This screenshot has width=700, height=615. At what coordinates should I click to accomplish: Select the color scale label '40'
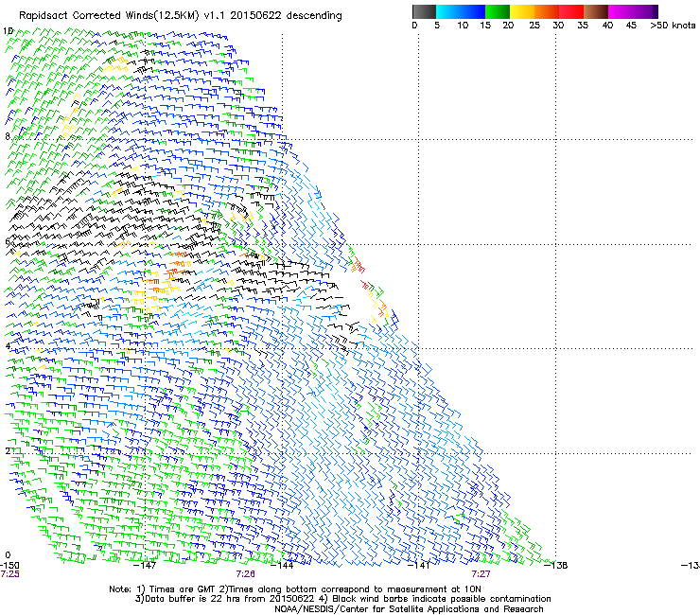tap(607, 26)
